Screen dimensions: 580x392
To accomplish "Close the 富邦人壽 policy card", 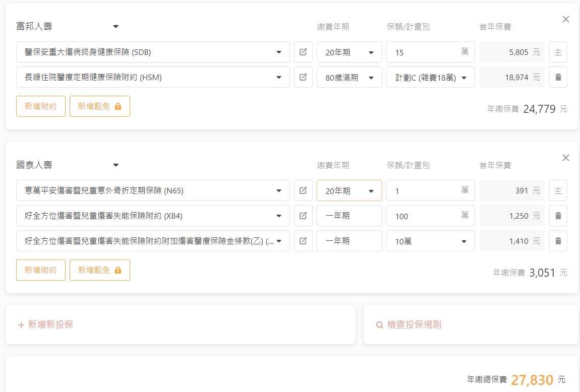I will click(565, 19).
